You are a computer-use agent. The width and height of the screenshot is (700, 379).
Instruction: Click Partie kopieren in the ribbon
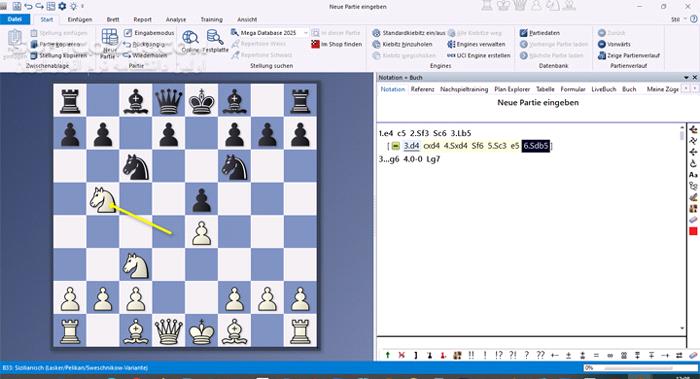pyautogui.click(x=55, y=44)
